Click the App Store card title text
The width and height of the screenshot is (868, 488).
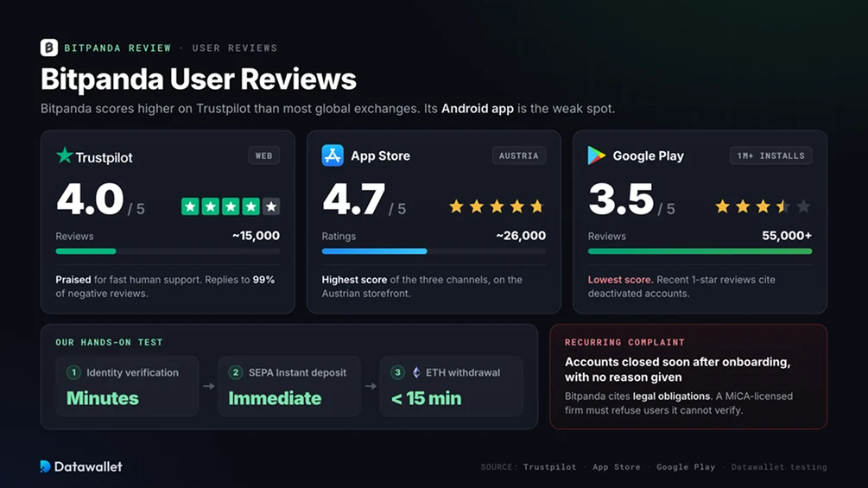pos(380,156)
